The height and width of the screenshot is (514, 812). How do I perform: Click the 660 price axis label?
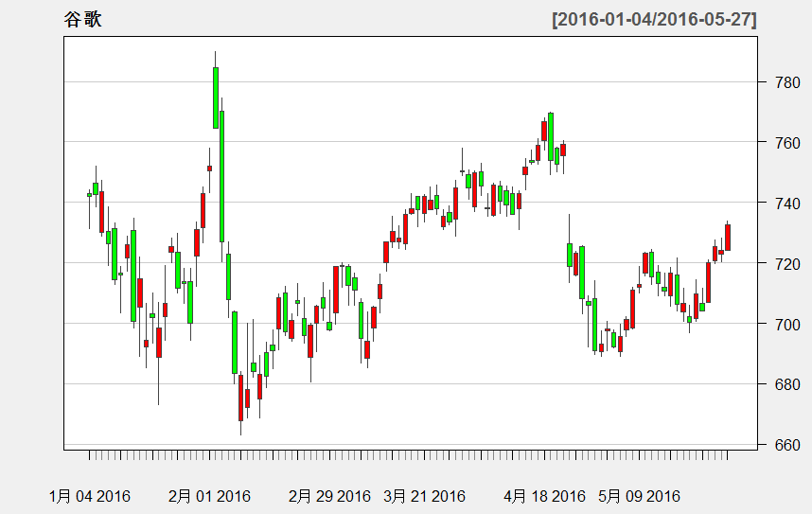[787, 445]
